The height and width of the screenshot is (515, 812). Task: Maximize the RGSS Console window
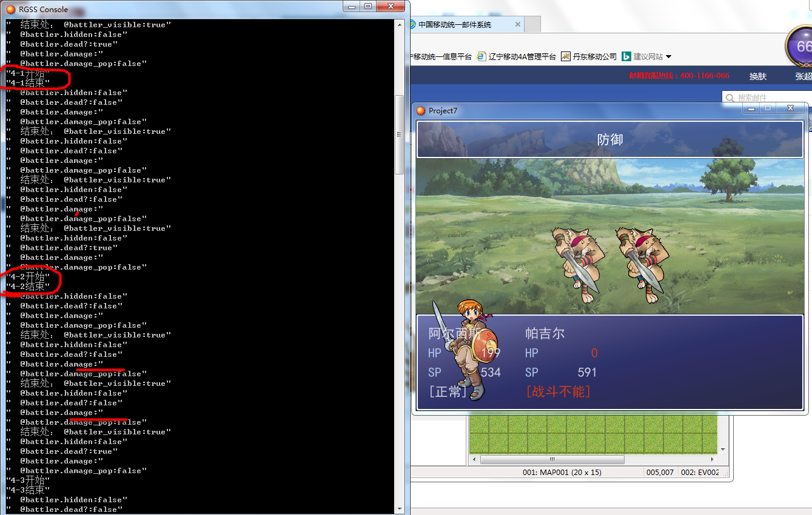coord(367,6)
